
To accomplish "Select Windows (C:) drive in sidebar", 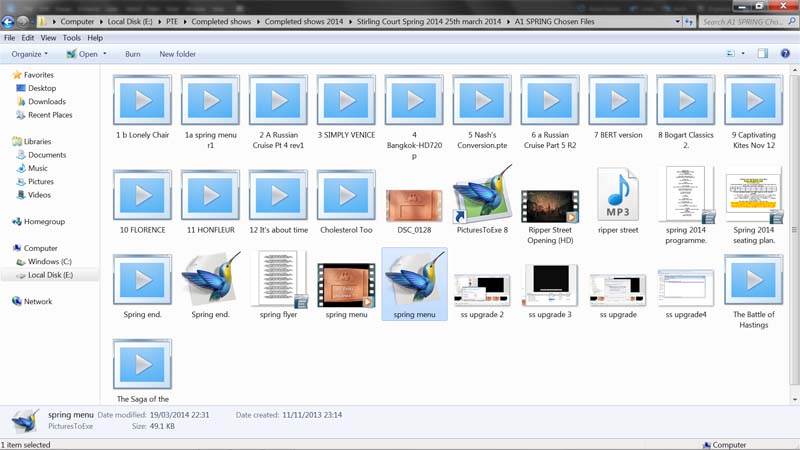I will point(49,261).
